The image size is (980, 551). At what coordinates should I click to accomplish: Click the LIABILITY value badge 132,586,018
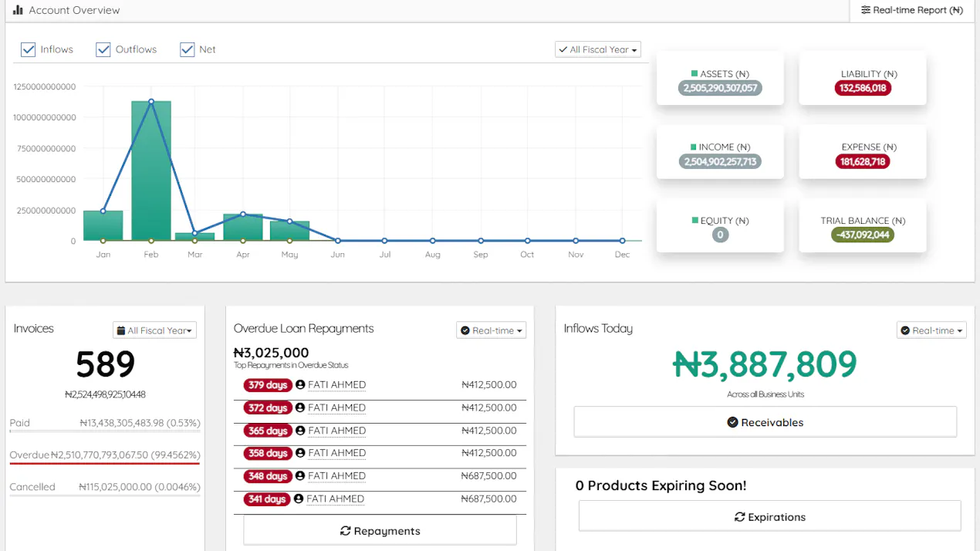[863, 88]
